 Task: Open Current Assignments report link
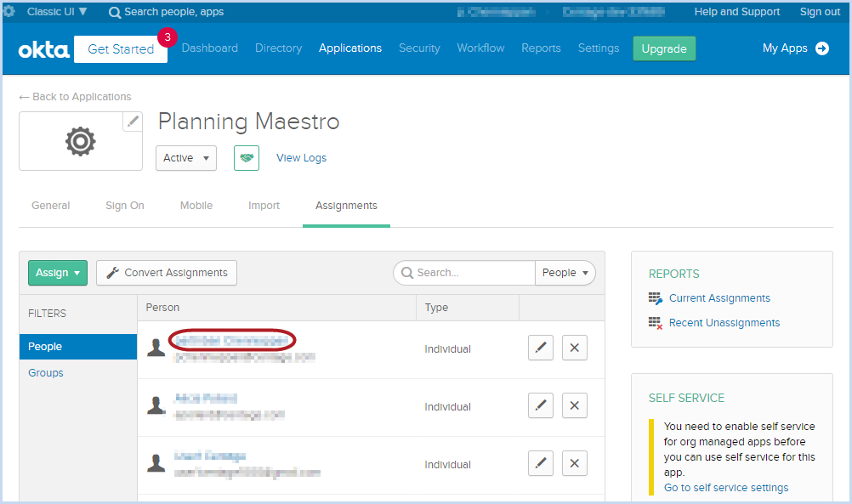click(719, 298)
